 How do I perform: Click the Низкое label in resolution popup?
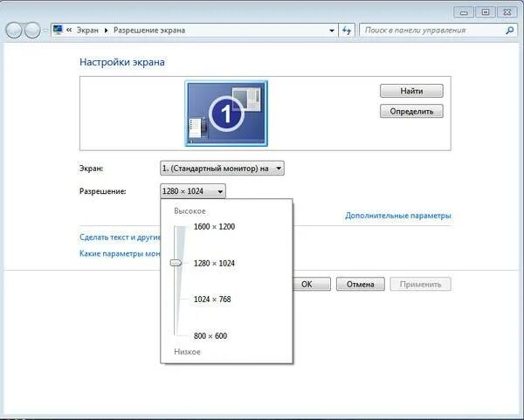click(187, 352)
